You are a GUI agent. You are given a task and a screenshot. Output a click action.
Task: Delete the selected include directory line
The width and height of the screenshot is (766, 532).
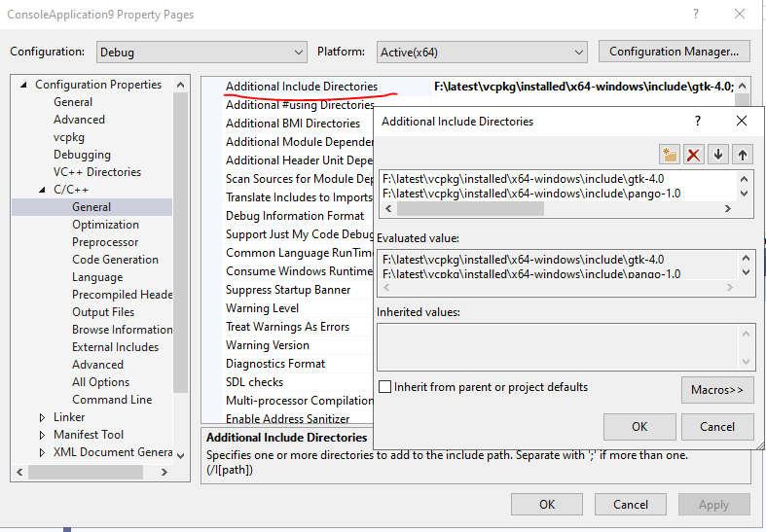693,155
